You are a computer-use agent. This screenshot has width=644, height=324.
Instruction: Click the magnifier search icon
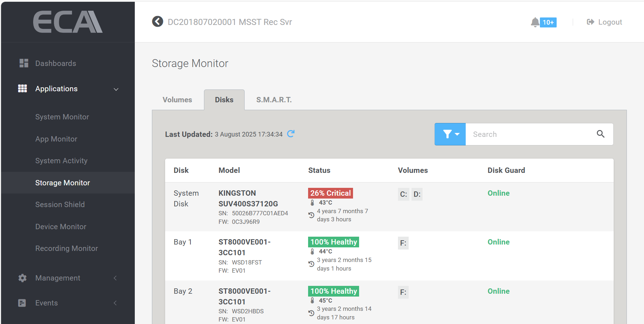click(600, 134)
